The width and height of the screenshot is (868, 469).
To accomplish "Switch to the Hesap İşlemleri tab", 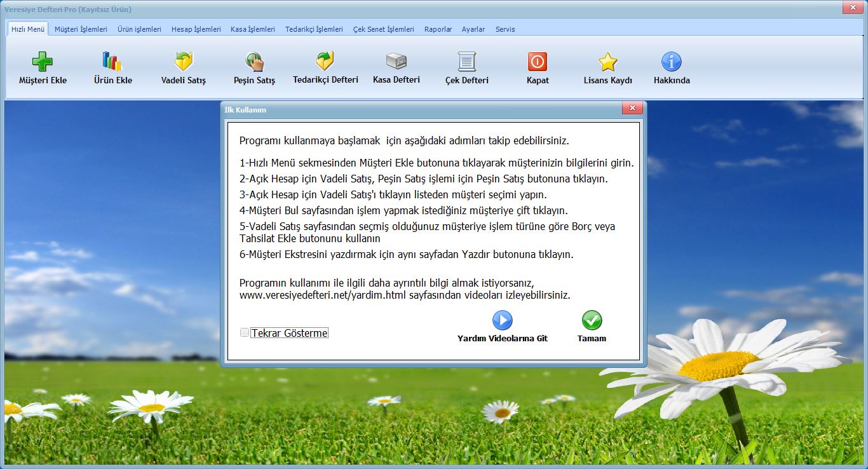I will coord(196,29).
